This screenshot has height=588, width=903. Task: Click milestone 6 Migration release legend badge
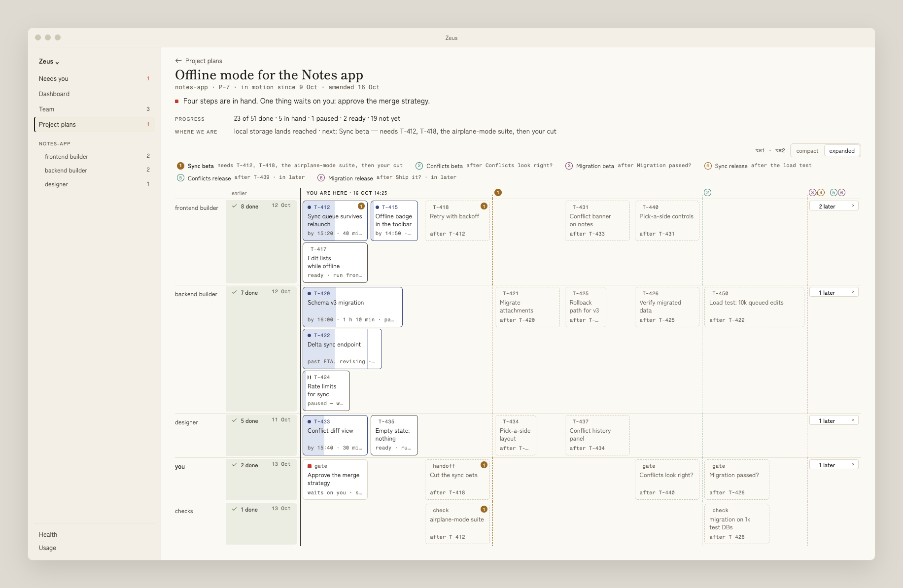[321, 177]
